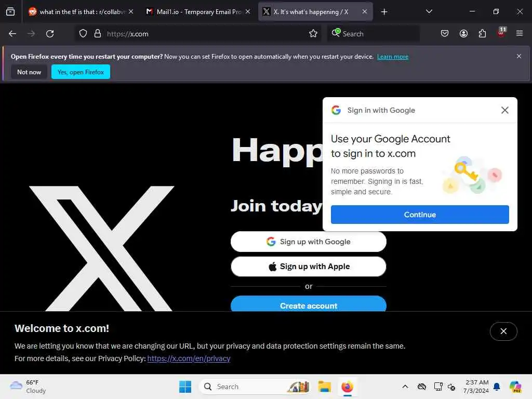Reload the current page

coord(50,34)
